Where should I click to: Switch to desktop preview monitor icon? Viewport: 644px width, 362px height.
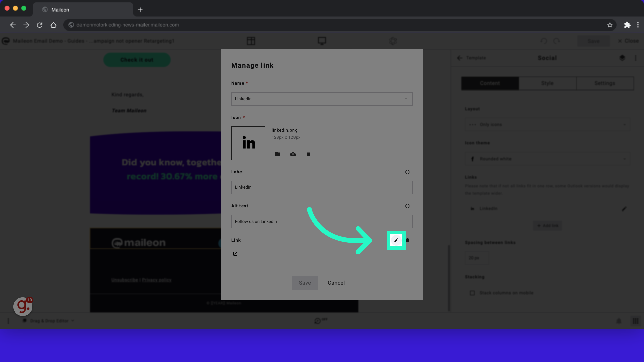coord(322,41)
